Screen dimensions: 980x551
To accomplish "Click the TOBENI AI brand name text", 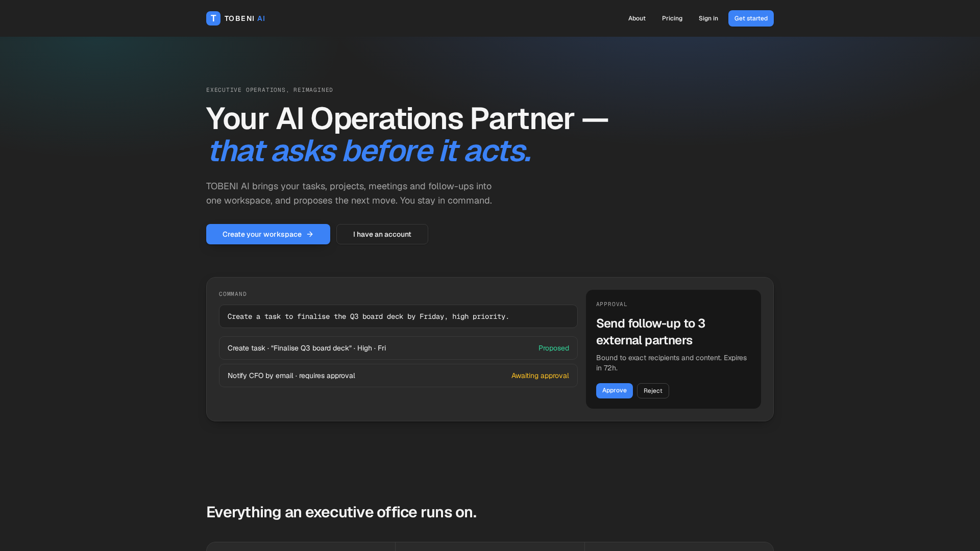I will (x=244, y=18).
